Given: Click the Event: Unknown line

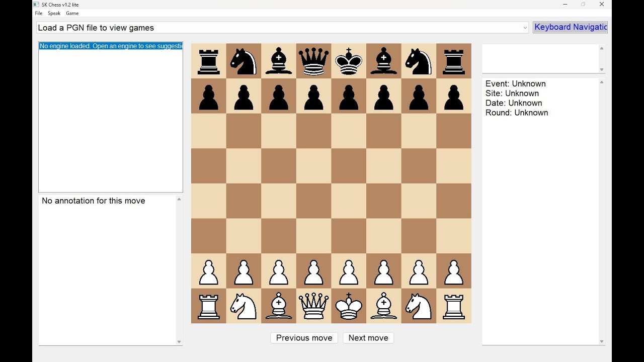Looking at the screenshot, I should [516, 83].
